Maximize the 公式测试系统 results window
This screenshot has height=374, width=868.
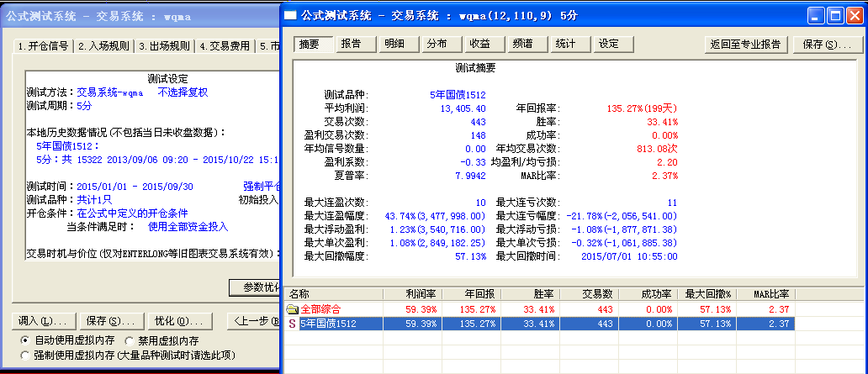click(835, 15)
